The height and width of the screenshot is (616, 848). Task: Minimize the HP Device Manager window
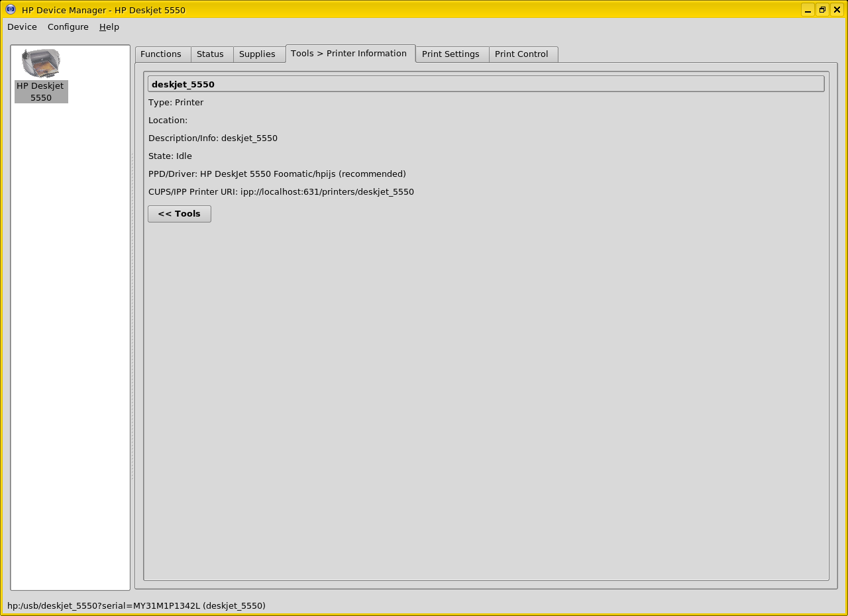click(808, 10)
